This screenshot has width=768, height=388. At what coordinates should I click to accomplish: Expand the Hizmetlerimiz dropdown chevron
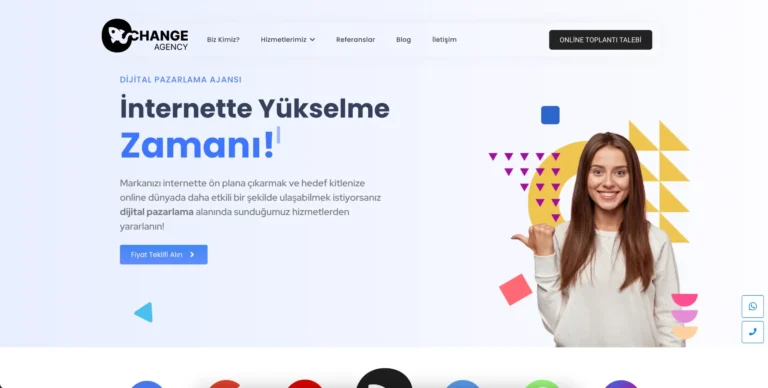(312, 40)
